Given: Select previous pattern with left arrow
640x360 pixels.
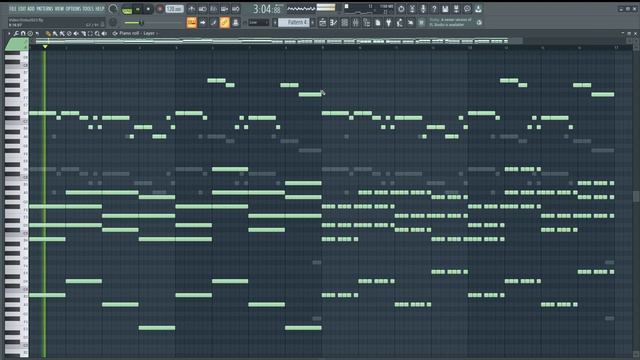Looking at the screenshot, I should 275,23.
